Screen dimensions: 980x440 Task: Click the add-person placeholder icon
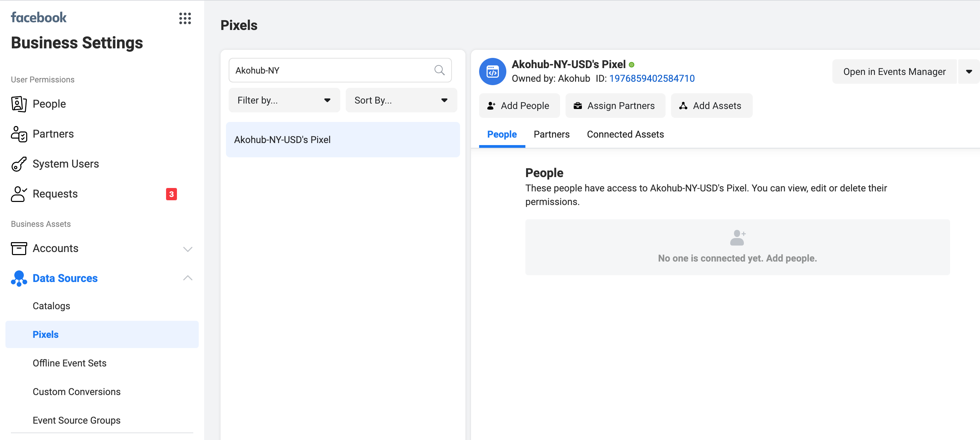(x=737, y=237)
